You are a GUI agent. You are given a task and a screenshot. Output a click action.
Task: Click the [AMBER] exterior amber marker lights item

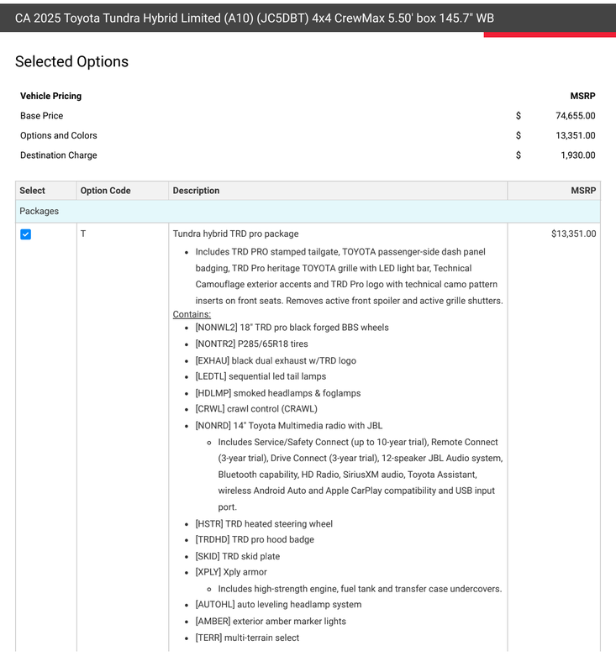[x=271, y=622]
